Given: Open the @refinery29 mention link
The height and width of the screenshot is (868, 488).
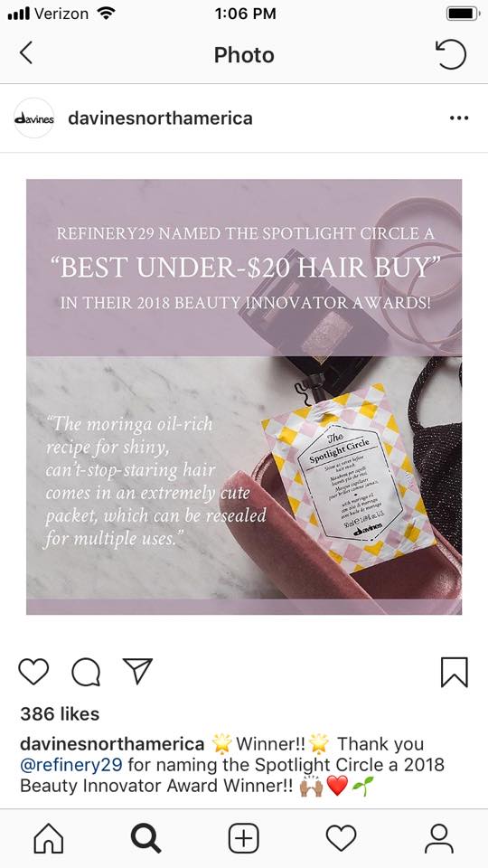Looking at the screenshot, I should 70,765.
